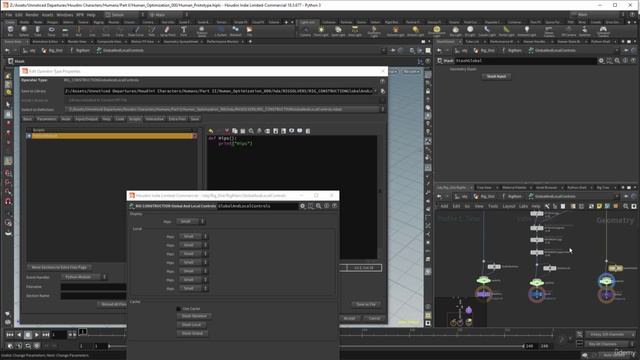
Task: Open the last Local Hips dropdown
Action: [193, 288]
